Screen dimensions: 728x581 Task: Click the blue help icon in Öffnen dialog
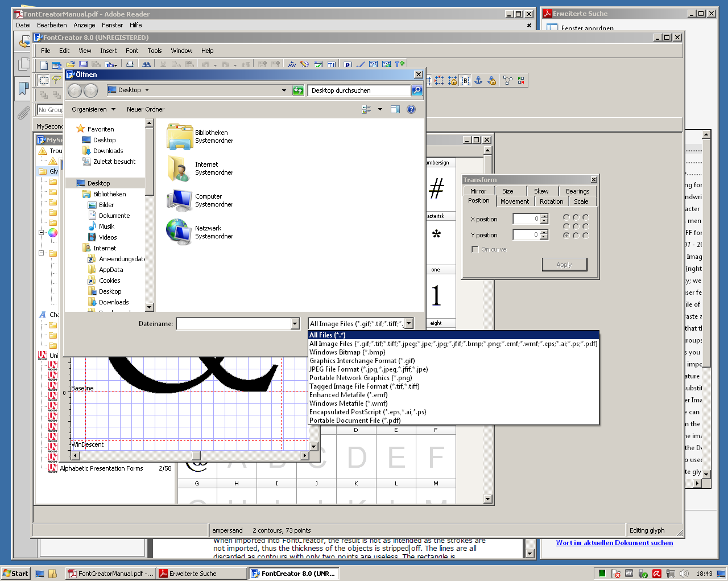(411, 109)
